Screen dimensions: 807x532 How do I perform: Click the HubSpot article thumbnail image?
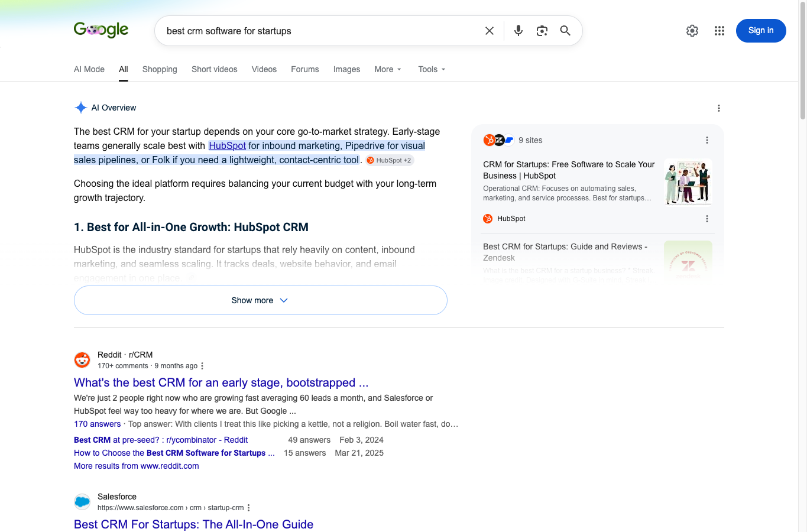coord(688,181)
